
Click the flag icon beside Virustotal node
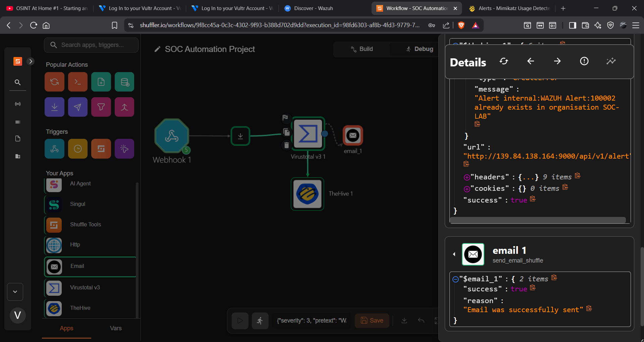pos(285,118)
